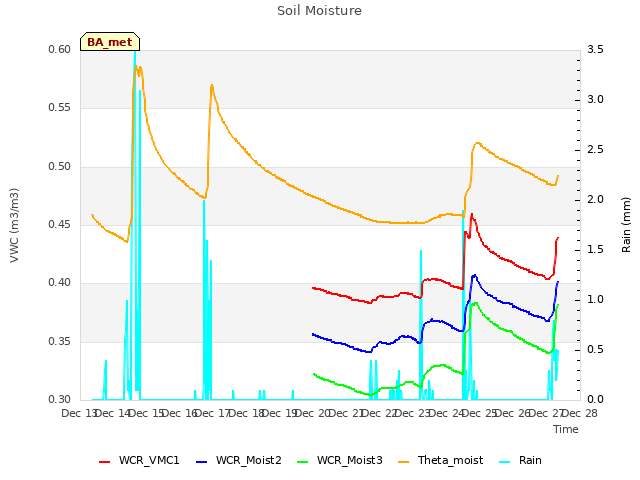Click the 0.45 left axis label
640x480 pixels.
pyautogui.click(x=60, y=224)
